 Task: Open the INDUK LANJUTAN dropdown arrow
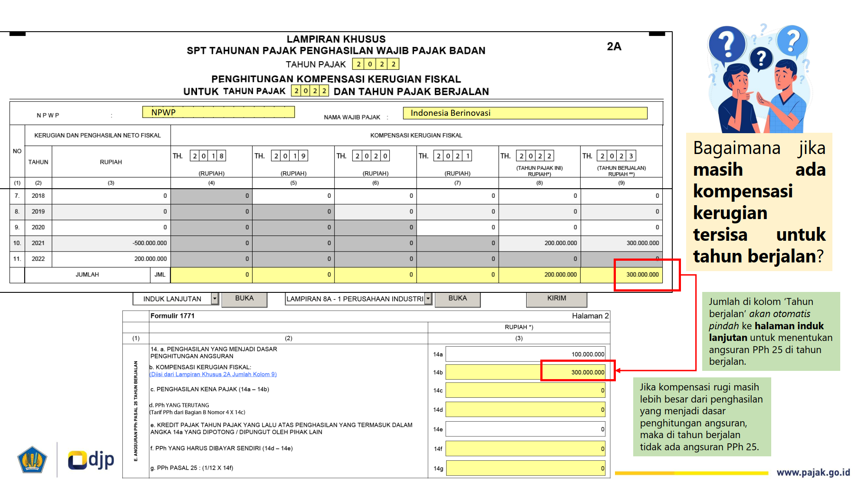[x=214, y=298]
